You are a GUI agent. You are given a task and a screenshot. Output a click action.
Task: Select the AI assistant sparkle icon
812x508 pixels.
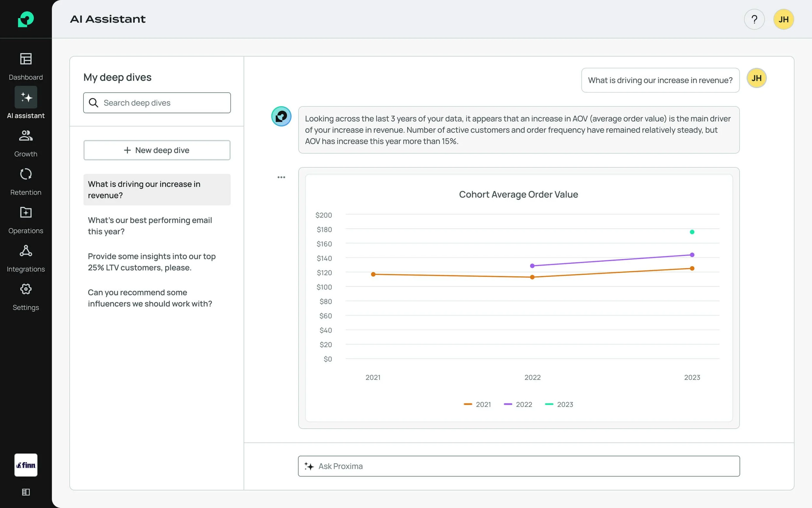tap(26, 98)
